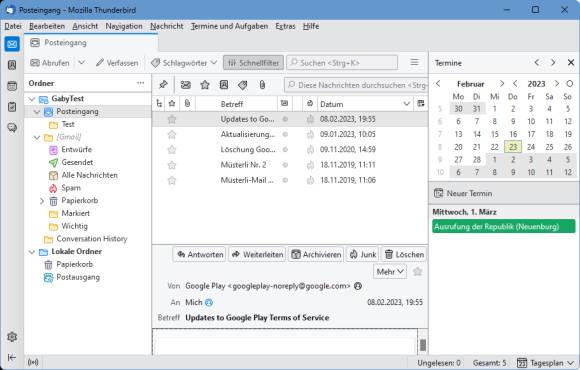Open the Datei menu
Image resolution: width=580 pixels, height=370 pixels.
(13, 26)
